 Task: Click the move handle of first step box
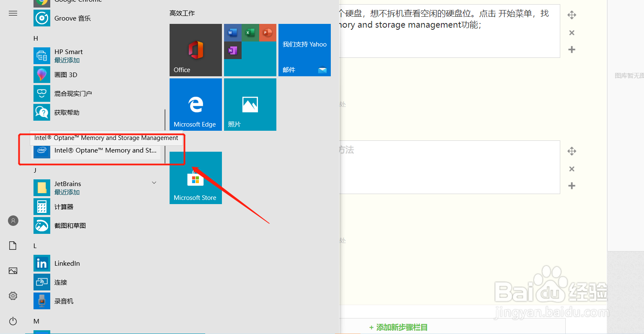tap(572, 15)
